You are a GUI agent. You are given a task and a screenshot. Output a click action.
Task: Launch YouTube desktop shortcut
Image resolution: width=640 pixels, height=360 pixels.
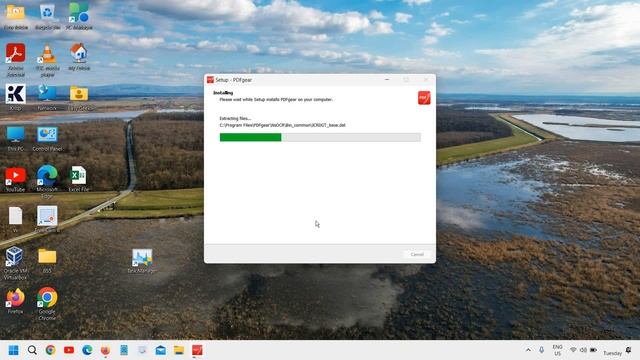pos(16,179)
